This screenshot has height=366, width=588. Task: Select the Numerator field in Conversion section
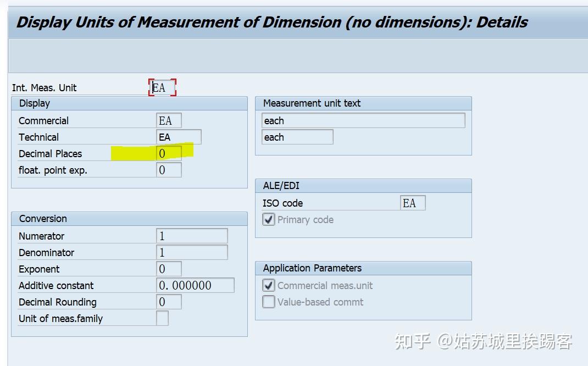click(192, 236)
